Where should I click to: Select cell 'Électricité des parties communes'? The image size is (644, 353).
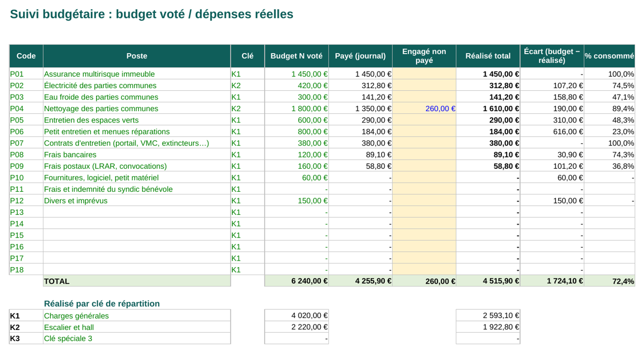137,85
